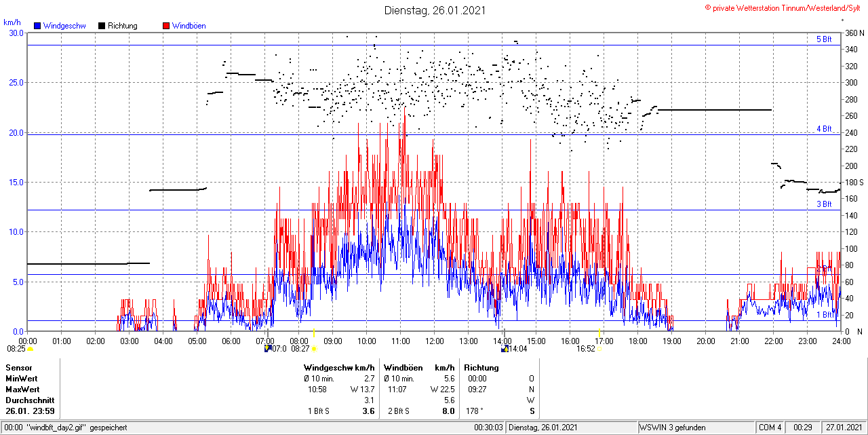Click the Sensor row header
The image size is (868, 435).
pos(18,368)
